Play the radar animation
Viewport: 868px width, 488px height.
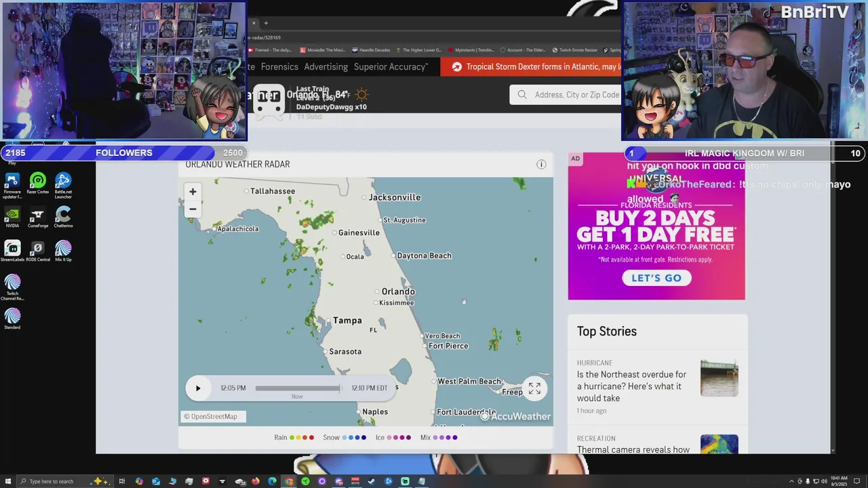[x=198, y=388]
